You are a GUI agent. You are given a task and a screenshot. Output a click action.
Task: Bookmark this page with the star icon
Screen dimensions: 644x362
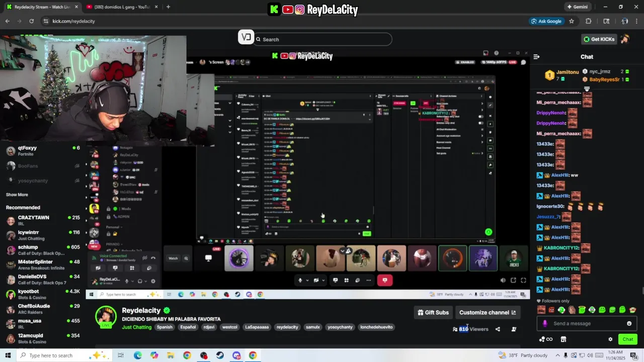click(x=572, y=21)
